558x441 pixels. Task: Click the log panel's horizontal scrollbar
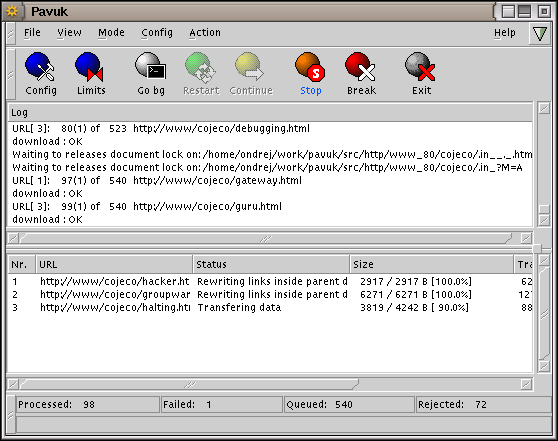(x=266, y=238)
